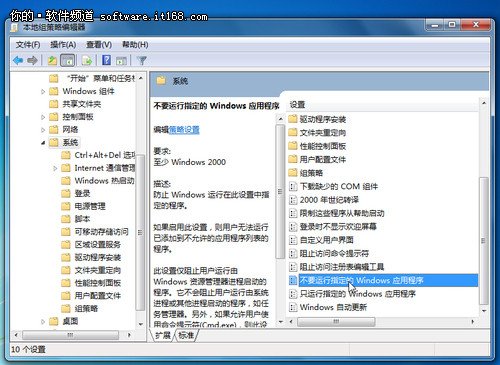Go up one level folder icon
Screen dimensions: 500x365
52,60
